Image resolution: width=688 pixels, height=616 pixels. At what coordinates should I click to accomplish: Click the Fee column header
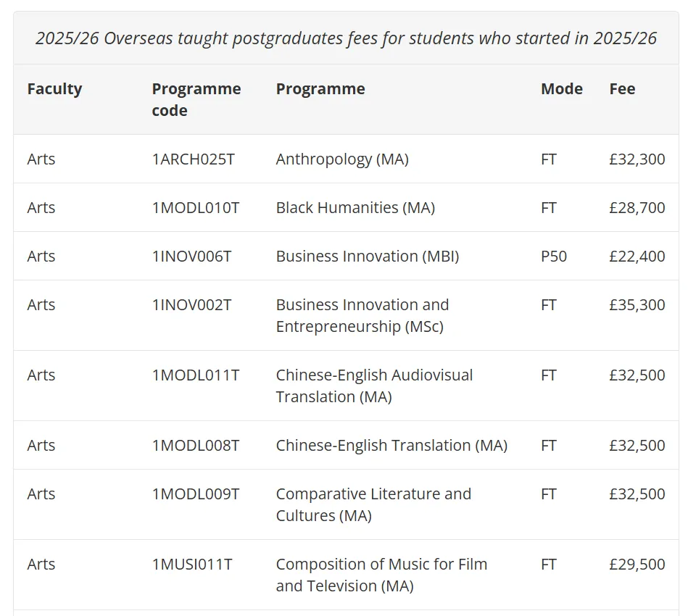(622, 89)
